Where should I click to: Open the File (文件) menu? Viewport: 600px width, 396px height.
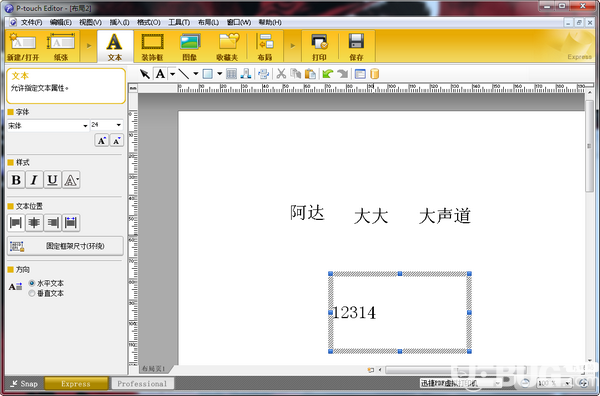(31, 22)
